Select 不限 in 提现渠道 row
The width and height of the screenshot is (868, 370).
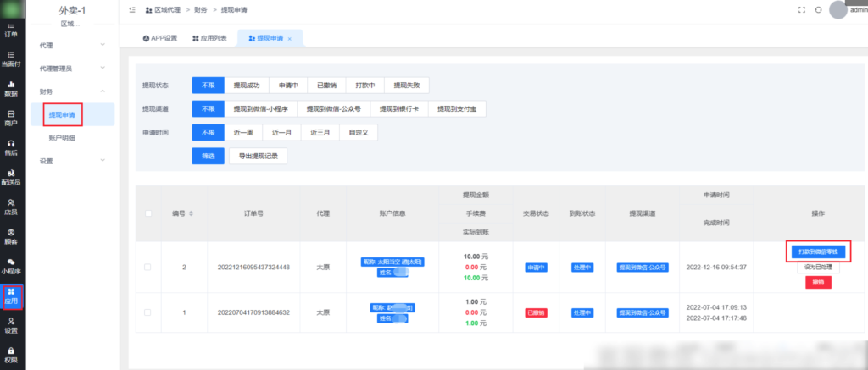pyautogui.click(x=209, y=109)
